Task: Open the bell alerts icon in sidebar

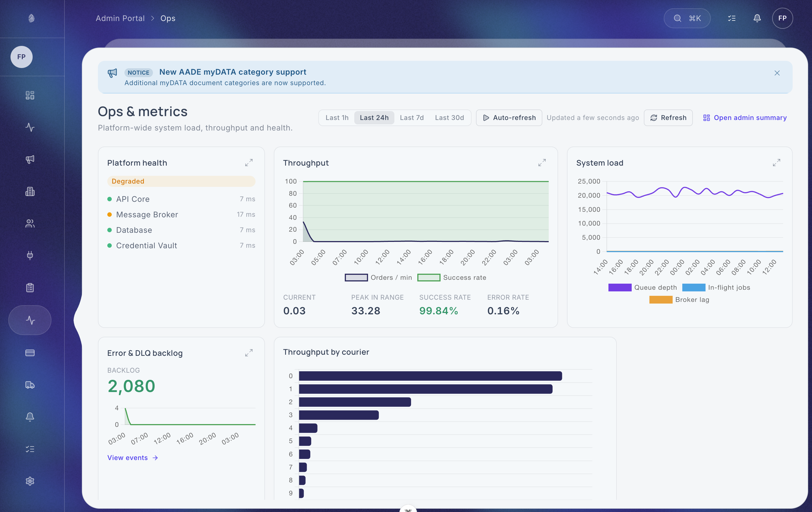Action: tap(30, 417)
